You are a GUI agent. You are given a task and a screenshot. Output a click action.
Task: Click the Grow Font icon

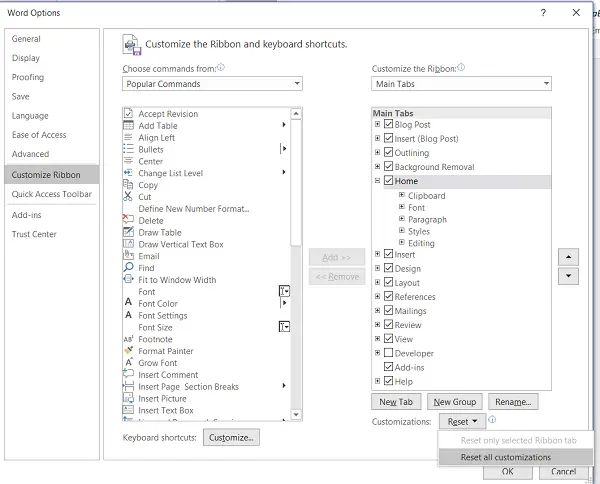[x=128, y=363]
